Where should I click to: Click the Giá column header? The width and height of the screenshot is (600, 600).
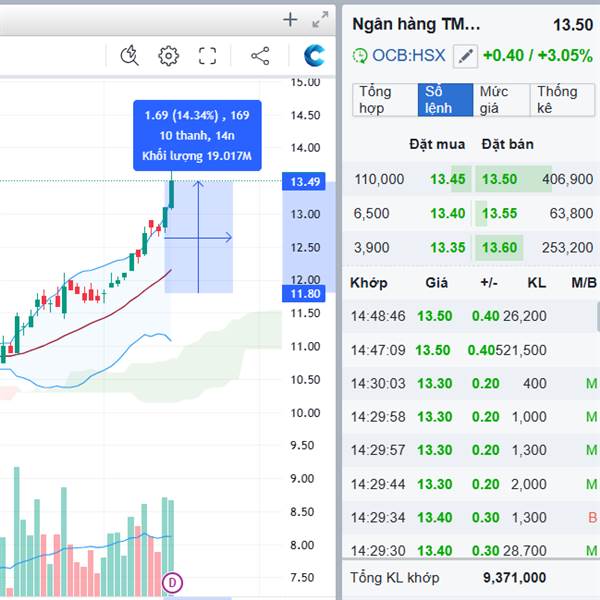click(437, 283)
